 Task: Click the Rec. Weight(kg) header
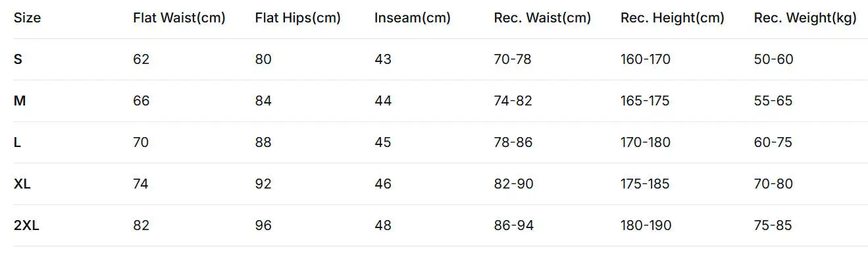pos(805,18)
